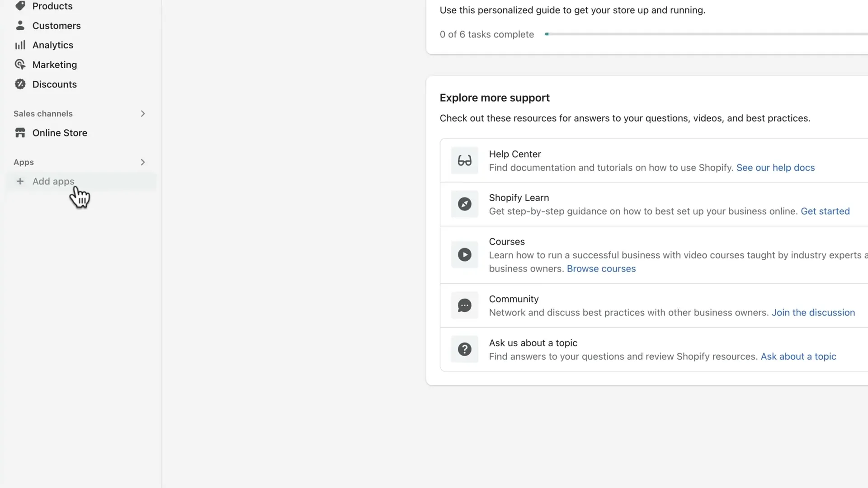Follow the Get started link
Screen dimensions: 868x488
coord(825,211)
